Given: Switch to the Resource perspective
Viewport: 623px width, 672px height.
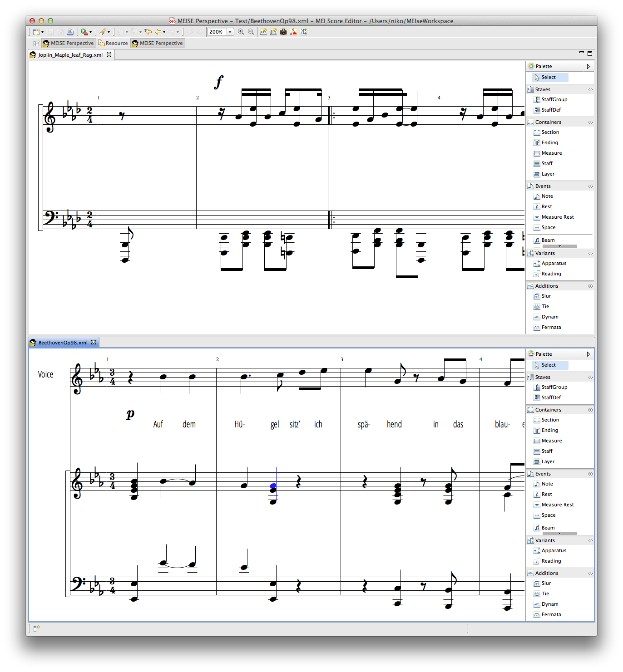Looking at the screenshot, I should pos(114,43).
